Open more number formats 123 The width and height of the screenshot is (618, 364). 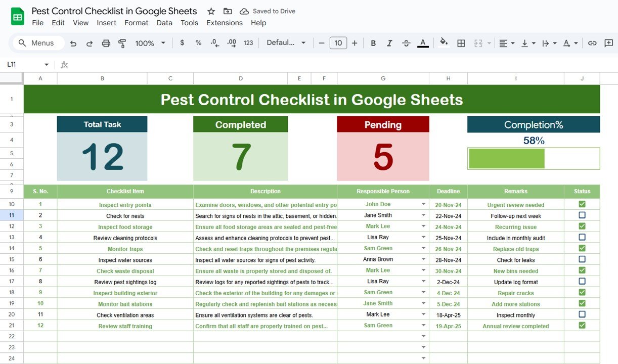click(x=248, y=43)
